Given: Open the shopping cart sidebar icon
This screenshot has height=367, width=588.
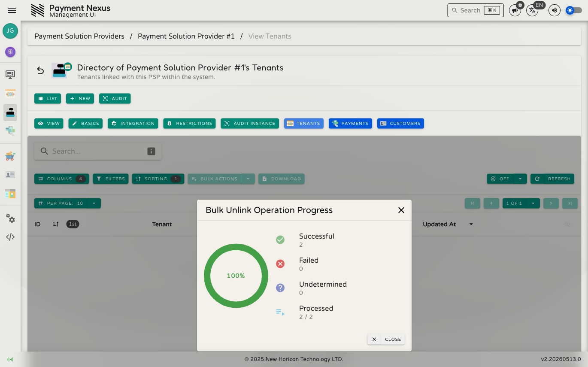Looking at the screenshot, I should coord(10,156).
